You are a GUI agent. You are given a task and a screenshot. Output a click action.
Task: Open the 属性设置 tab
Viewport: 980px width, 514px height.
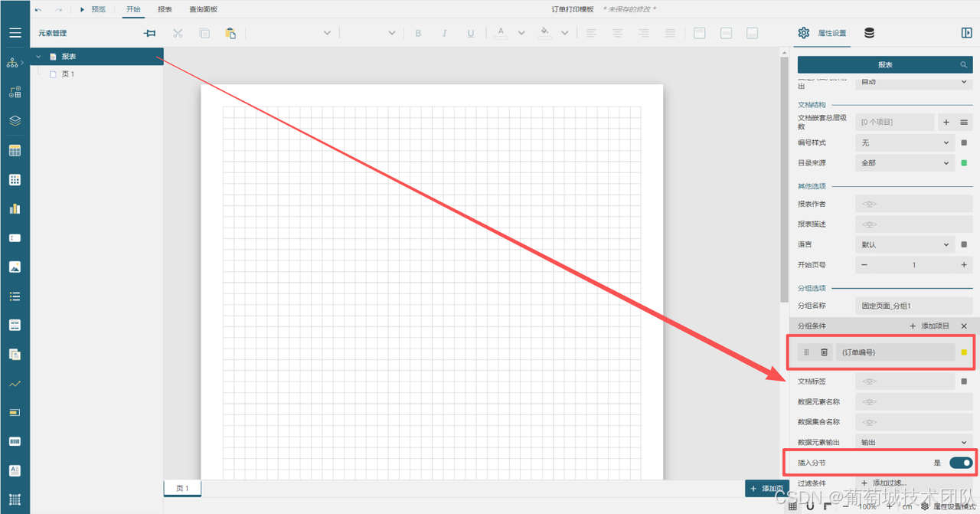[x=822, y=33]
